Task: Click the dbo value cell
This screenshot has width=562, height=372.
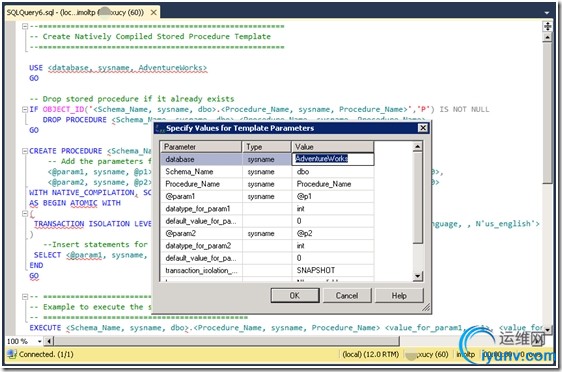Action: (333, 172)
